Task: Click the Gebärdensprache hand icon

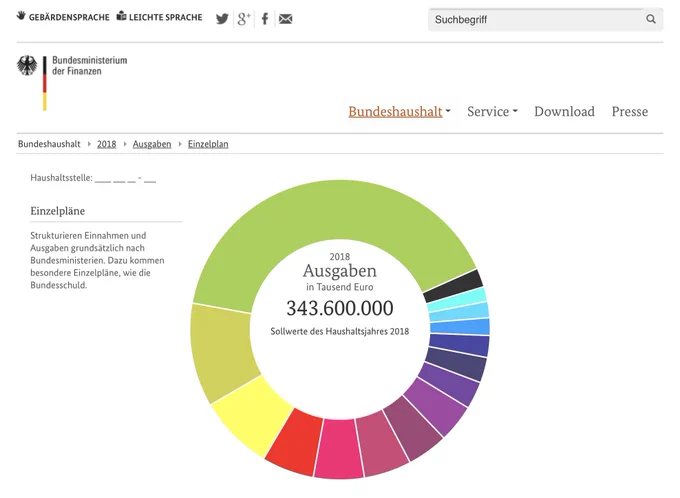Action: [x=21, y=16]
